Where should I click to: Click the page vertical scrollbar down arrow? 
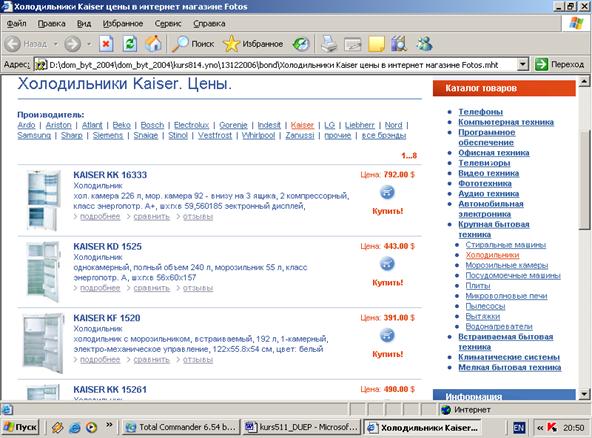click(584, 395)
